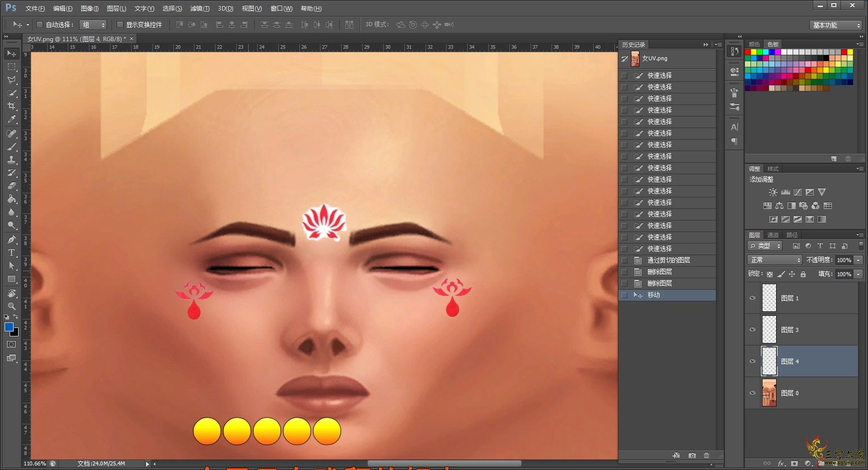The height and width of the screenshot is (470, 868).
Task: Open the 组 auto-select dropdown
Action: point(93,25)
